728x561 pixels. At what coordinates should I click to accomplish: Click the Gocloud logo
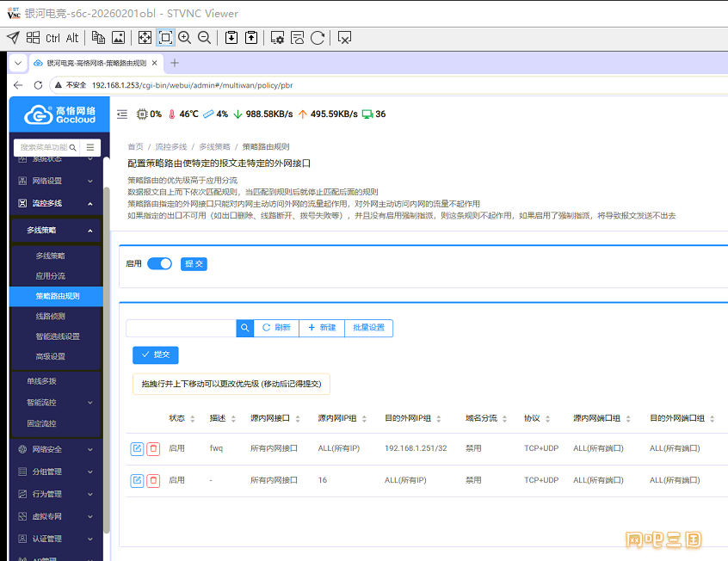click(x=59, y=114)
